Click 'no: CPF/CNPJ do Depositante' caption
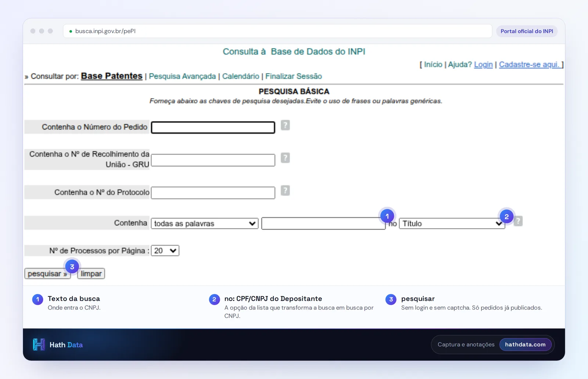 (273, 298)
